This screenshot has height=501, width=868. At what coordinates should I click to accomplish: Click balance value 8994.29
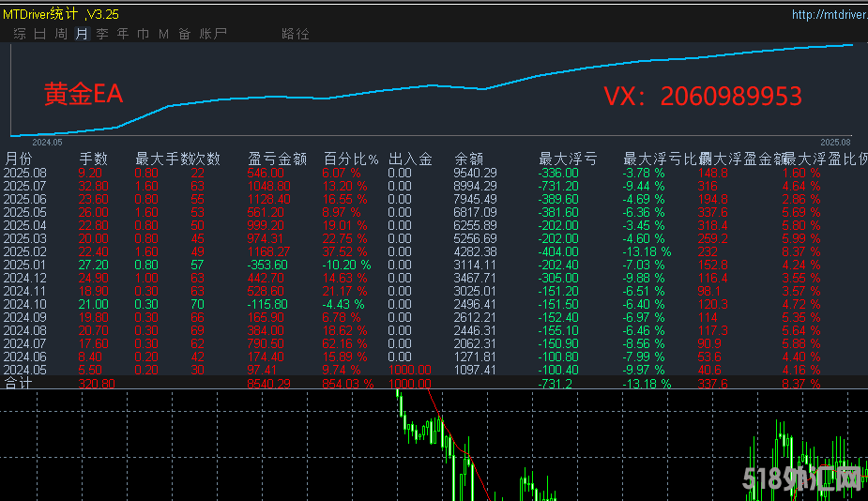pyautogui.click(x=476, y=186)
